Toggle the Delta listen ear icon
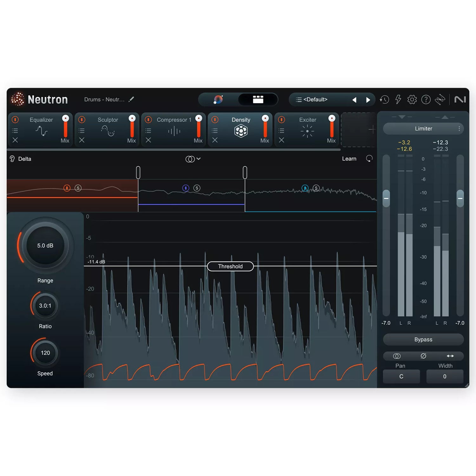This screenshot has height=476, width=476. (12, 159)
